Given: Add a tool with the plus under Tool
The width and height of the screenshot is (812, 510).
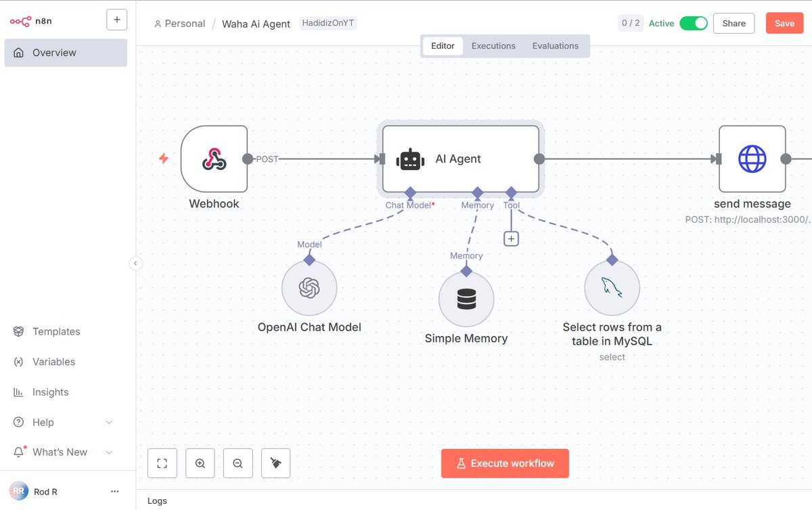Looking at the screenshot, I should click(x=511, y=238).
